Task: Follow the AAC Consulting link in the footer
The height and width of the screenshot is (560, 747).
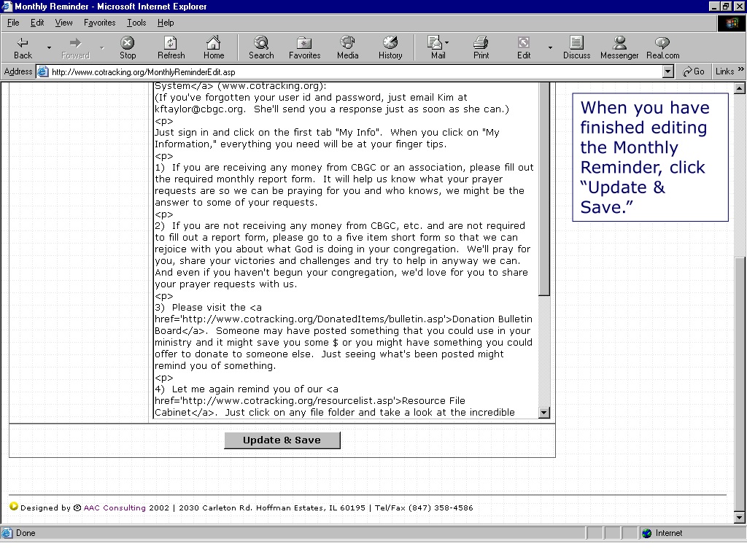Action: pos(115,507)
